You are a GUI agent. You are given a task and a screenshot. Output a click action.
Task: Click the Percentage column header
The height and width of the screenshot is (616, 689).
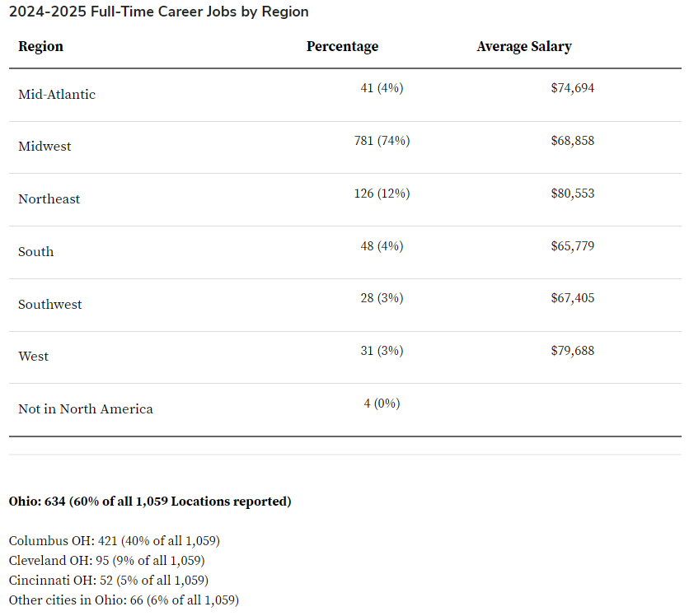click(x=342, y=47)
